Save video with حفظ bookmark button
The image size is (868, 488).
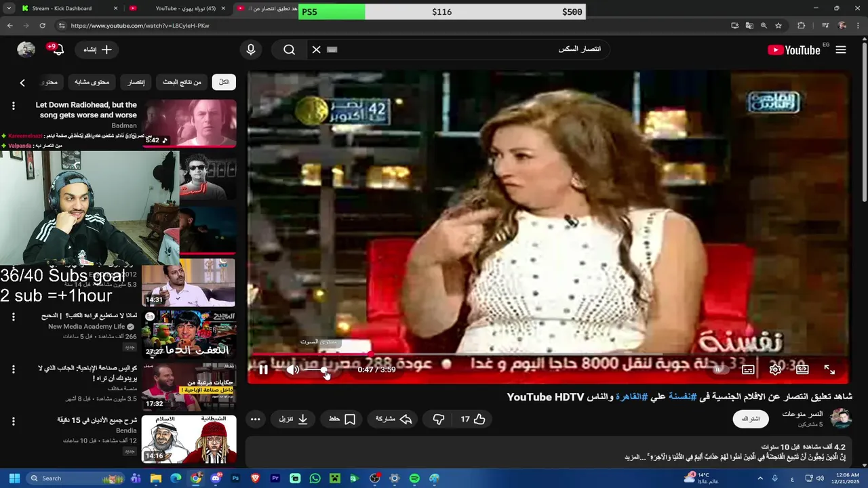pyautogui.click(x=342, y=419)
